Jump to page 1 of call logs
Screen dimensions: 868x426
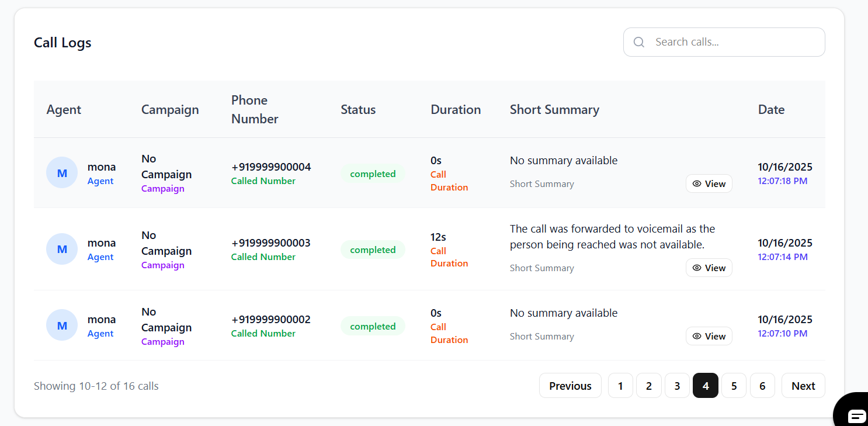pyautogui.click(x=620, y=386)
